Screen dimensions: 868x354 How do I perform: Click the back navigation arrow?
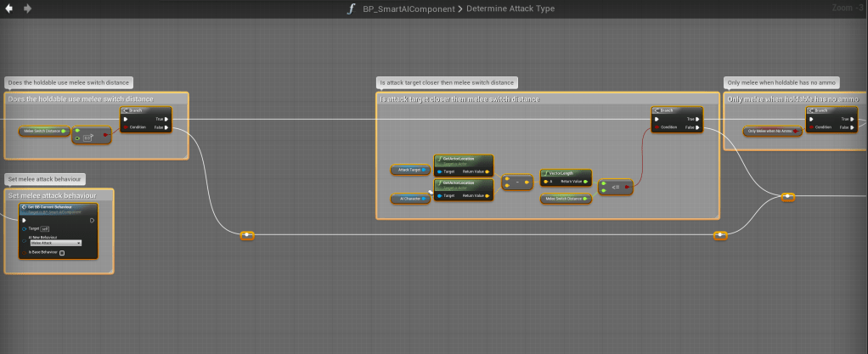[x=10, y=8]
